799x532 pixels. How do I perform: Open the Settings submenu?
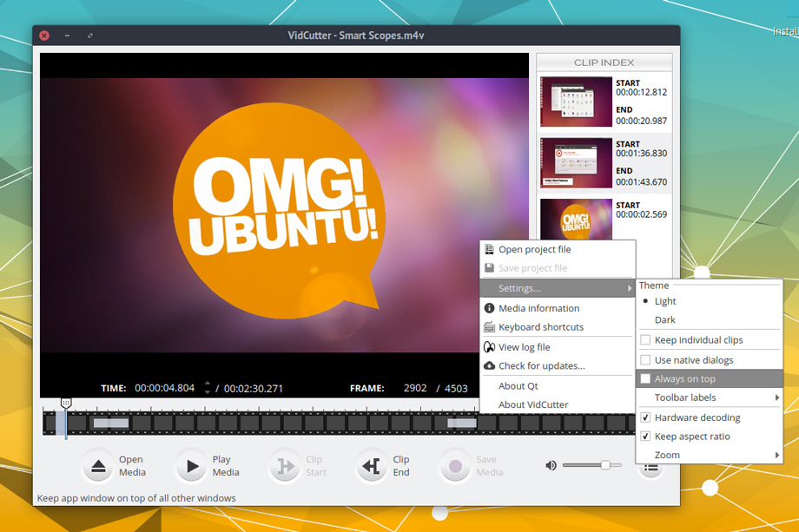(519, 288)
